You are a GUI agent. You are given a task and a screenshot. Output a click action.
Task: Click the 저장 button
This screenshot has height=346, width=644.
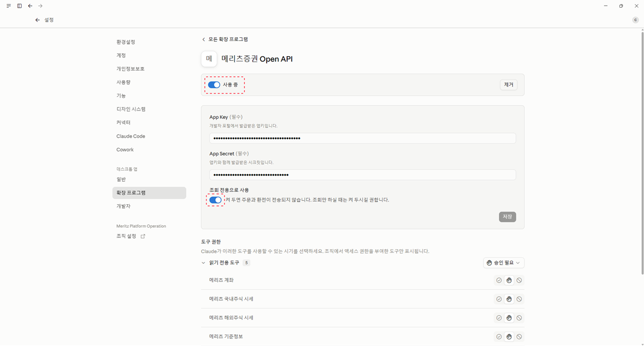point(508,217)
